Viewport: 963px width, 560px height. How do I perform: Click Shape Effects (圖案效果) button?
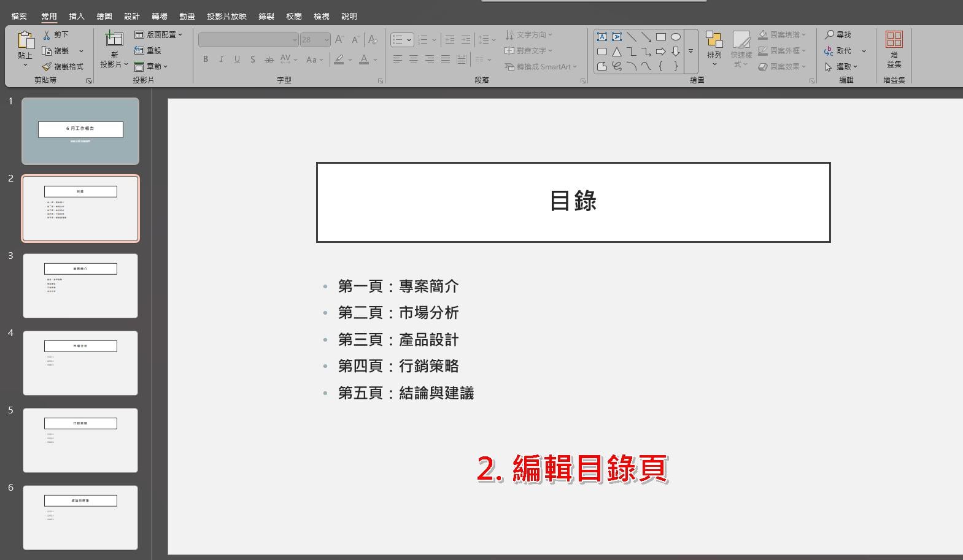pos(782,66)
